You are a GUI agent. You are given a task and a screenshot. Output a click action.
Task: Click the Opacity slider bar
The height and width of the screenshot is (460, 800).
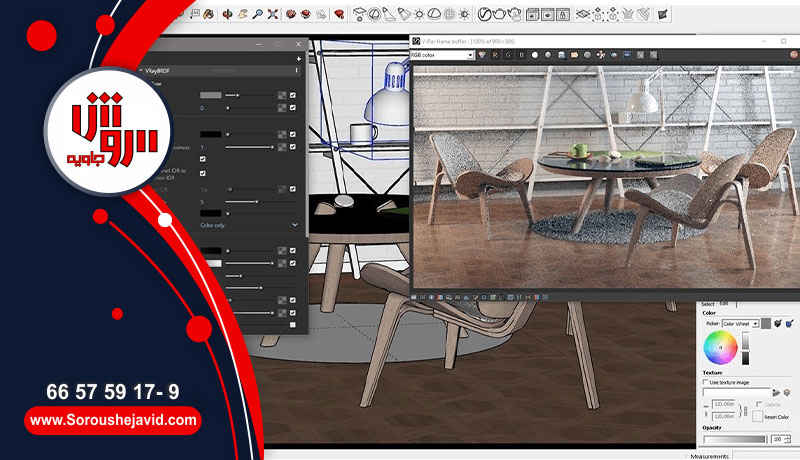[734, 440]
